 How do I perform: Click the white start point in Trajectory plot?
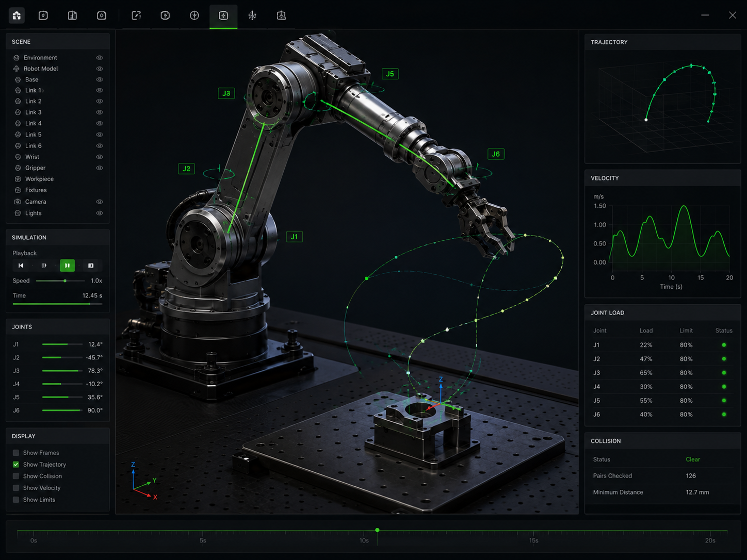(x=646, y=120)
